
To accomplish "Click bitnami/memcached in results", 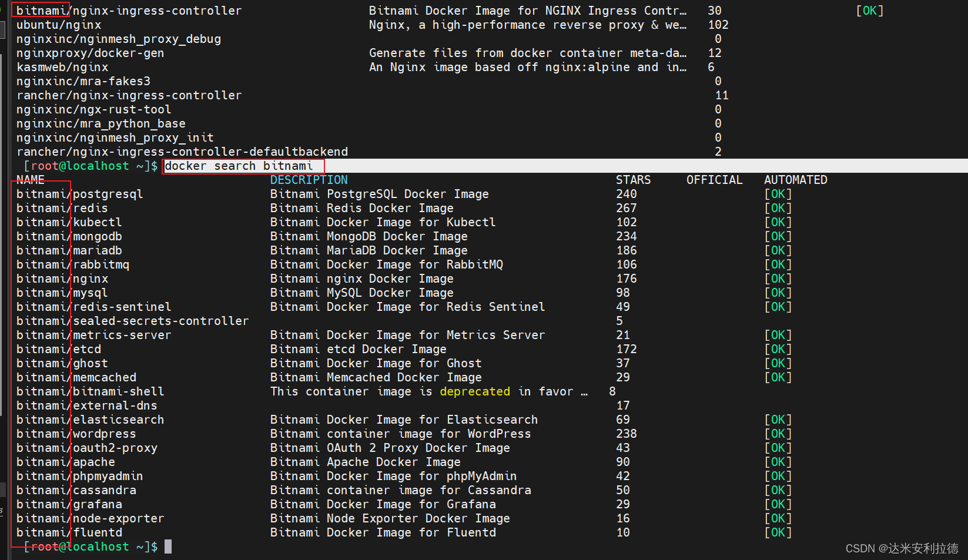I will (76, 377).
